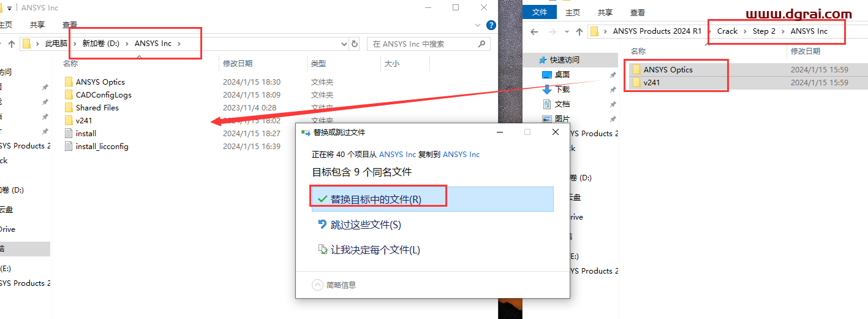Click 新加卷 (D:) in left address bar
This screenshot has height=319, width=868.
[x=101, y=44]
